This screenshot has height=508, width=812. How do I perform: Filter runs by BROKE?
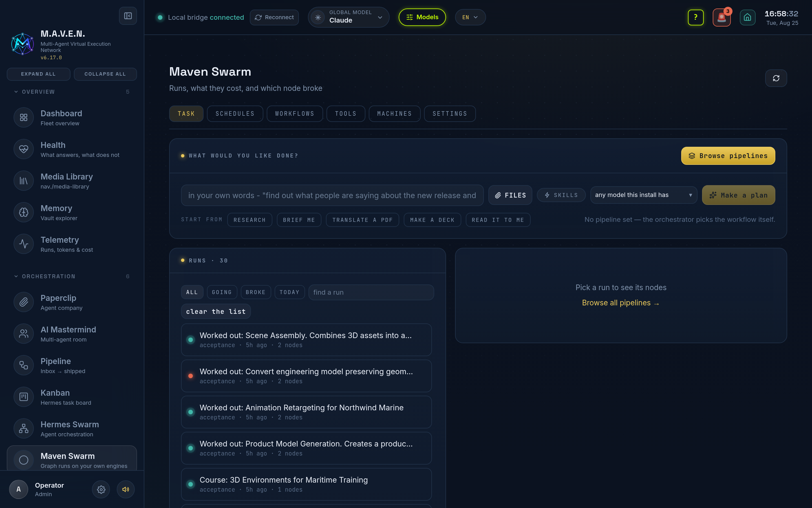[x=256, y=292]
